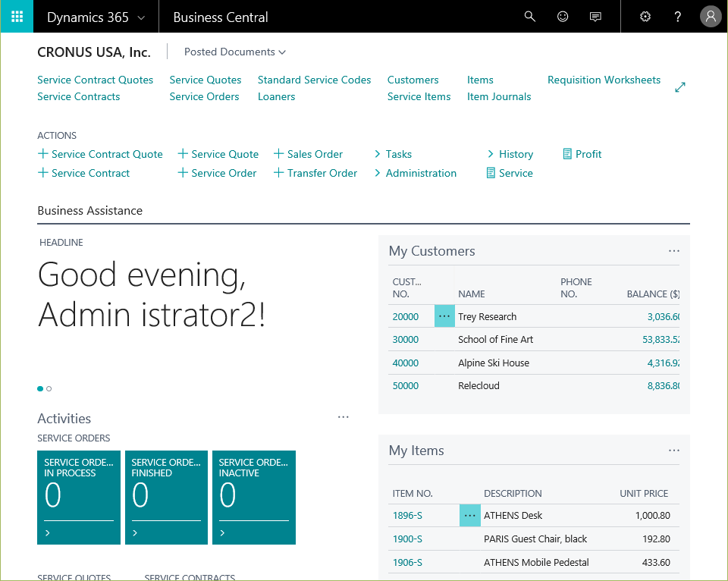Viewport: 728px width, 581px height.
Task: Click the expand navigation arrows icon
Action: coord(679,87)
